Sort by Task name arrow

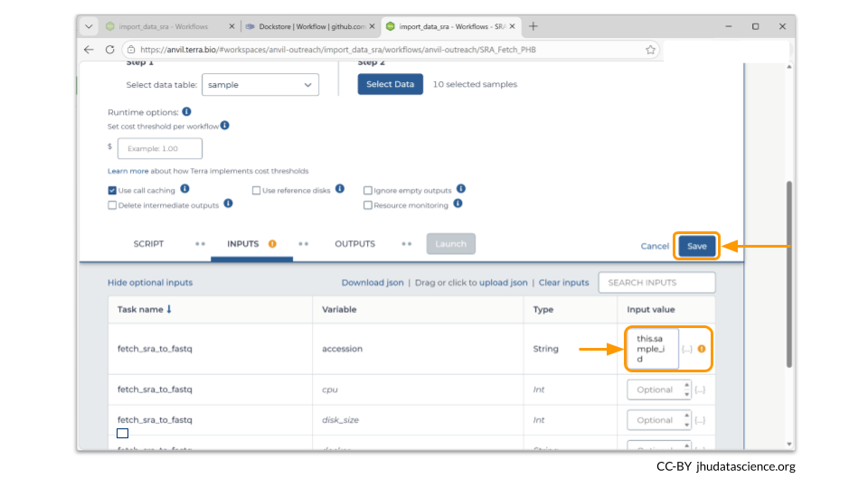click(169, 309)
